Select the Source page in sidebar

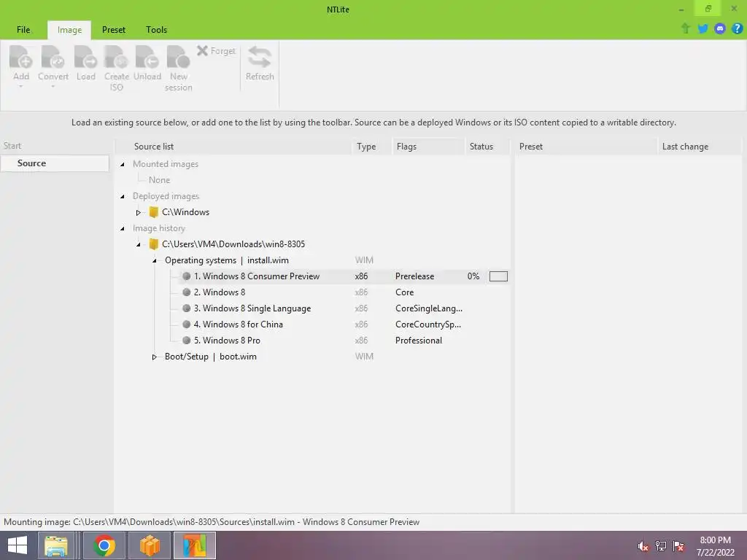point(55,163)
